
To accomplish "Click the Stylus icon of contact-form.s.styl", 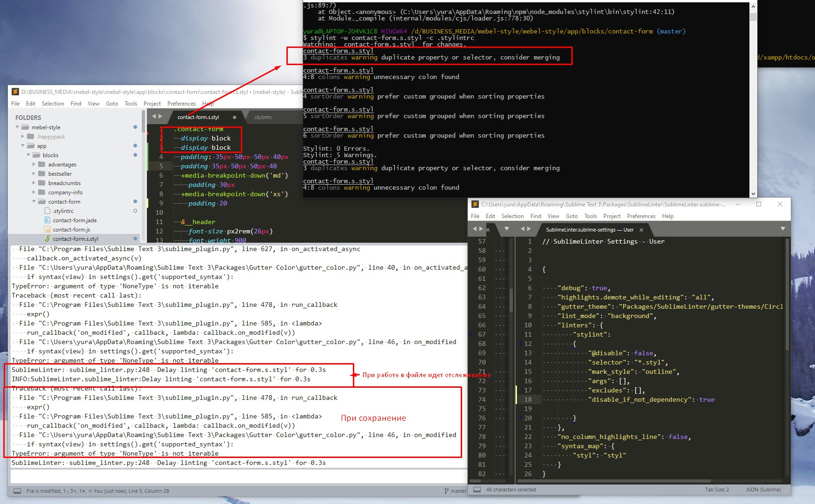I will [x=47, y=239].
